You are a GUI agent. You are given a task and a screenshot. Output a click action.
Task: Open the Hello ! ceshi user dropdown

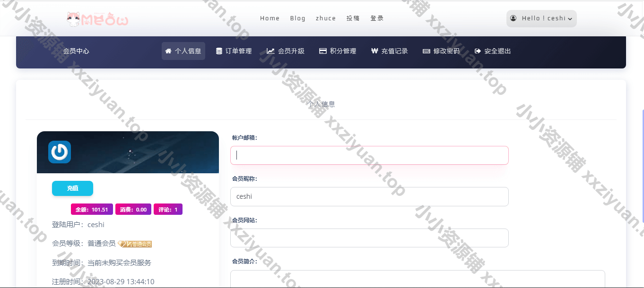541,18
